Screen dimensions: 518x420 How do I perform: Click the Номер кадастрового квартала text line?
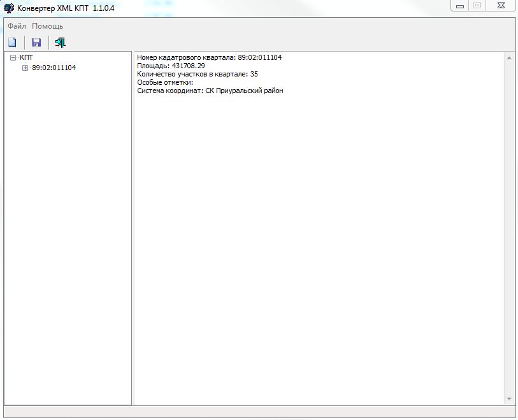click(209, 58)
